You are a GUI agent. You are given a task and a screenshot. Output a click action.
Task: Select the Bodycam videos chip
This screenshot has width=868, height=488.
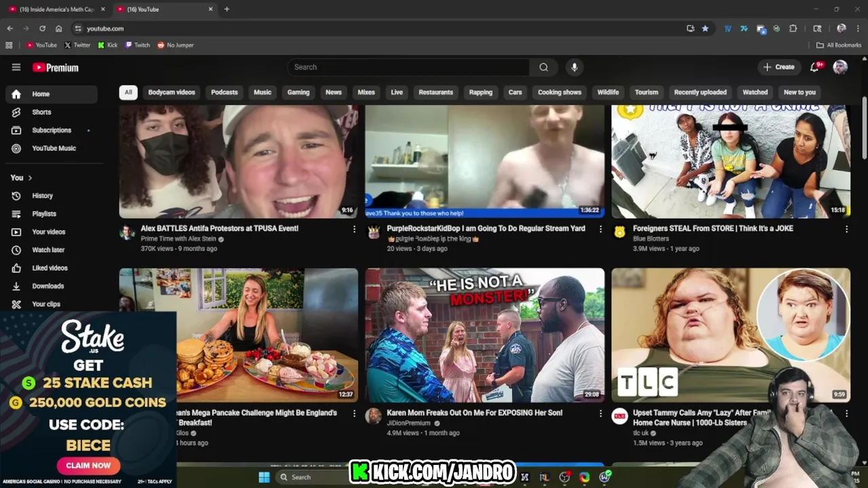pos(172,92)
